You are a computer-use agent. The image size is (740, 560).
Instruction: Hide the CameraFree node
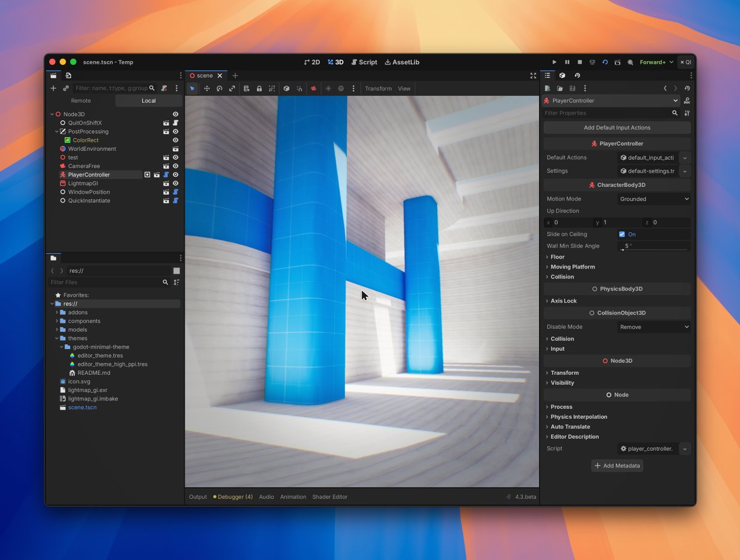(x=175, y=166)
